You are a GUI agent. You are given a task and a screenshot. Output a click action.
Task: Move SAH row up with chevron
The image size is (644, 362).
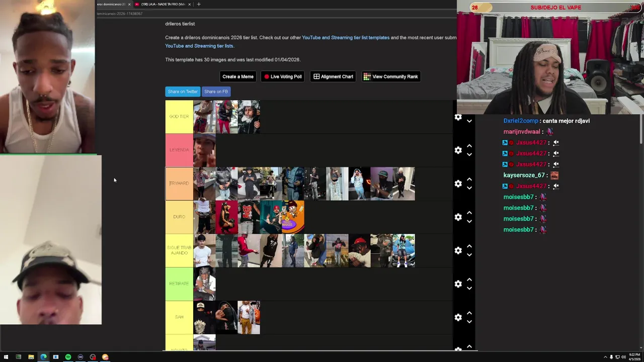coord(469,313)
